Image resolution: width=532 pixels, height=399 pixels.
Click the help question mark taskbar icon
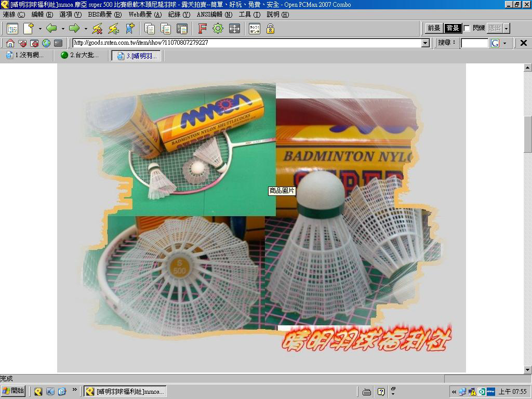[x=381, y=392]
